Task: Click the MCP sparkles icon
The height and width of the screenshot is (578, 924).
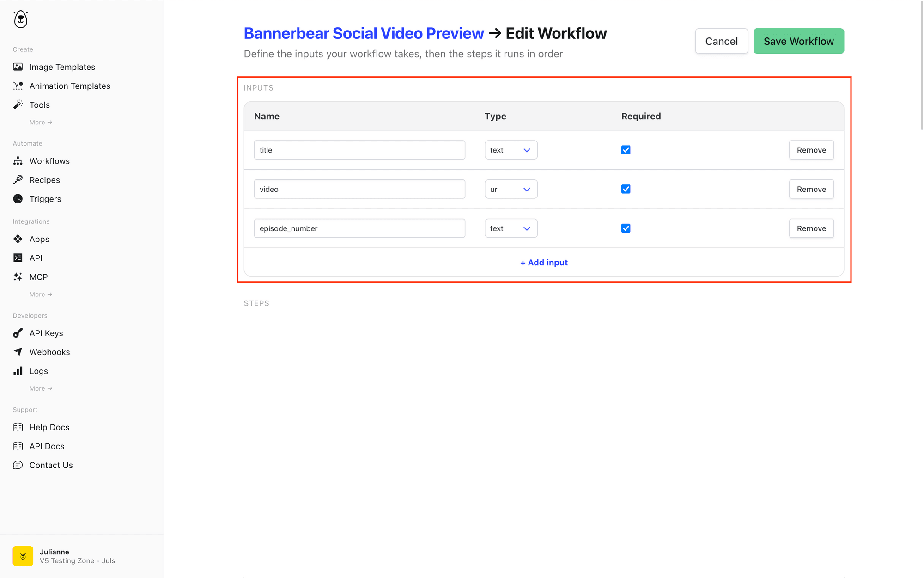Action: pyautogui.click(x=18, y=277)
